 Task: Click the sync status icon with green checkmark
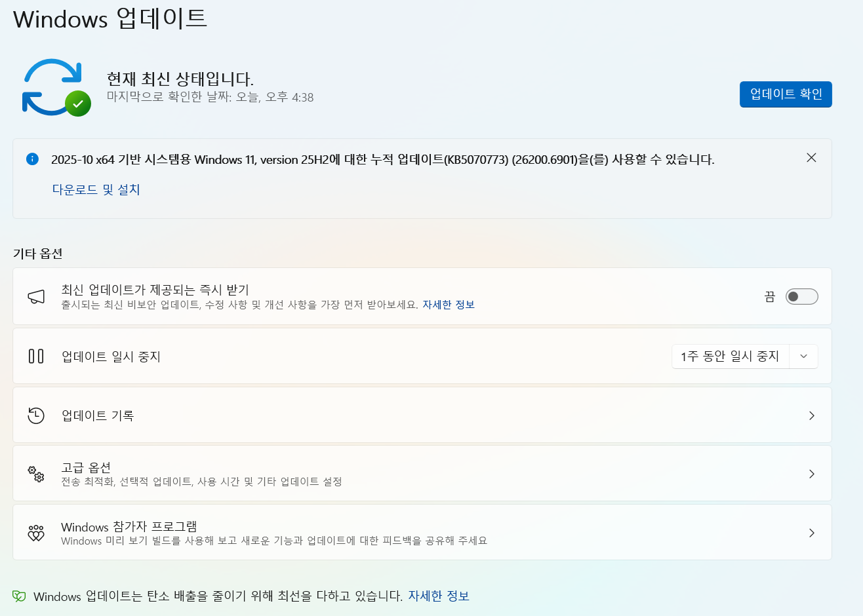coord(56,87)
